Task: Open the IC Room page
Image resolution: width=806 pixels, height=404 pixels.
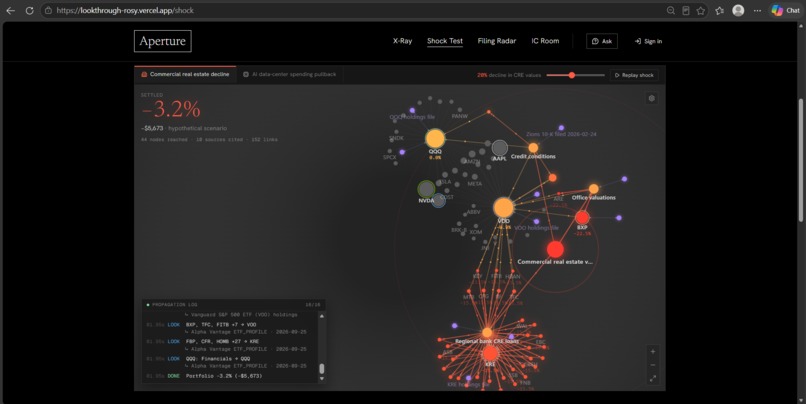Action: pos(545,41)
